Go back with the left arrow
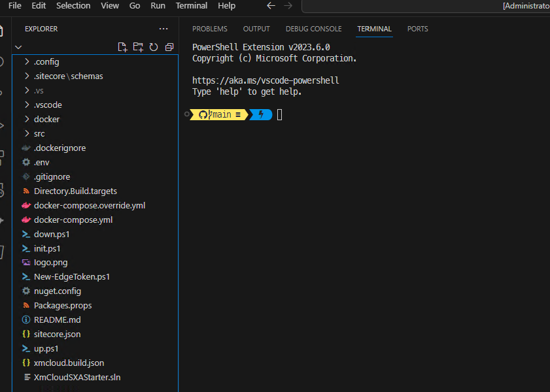This screenshot has height=392, width=550. click(x=271, y=6)
